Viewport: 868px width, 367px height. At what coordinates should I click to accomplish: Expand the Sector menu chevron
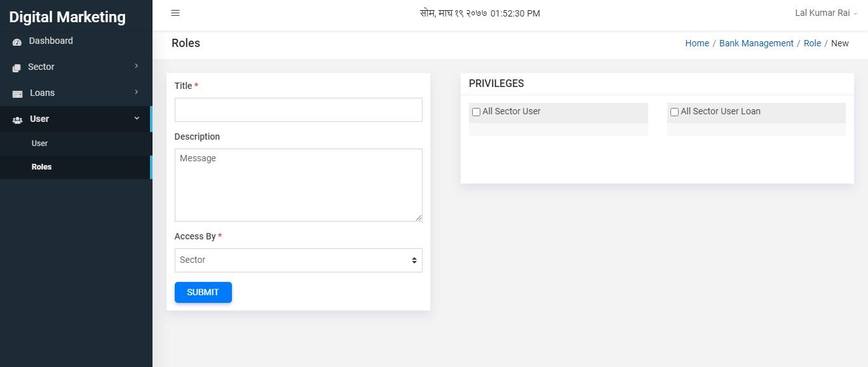pyautogui.click(x=136, y=66)
